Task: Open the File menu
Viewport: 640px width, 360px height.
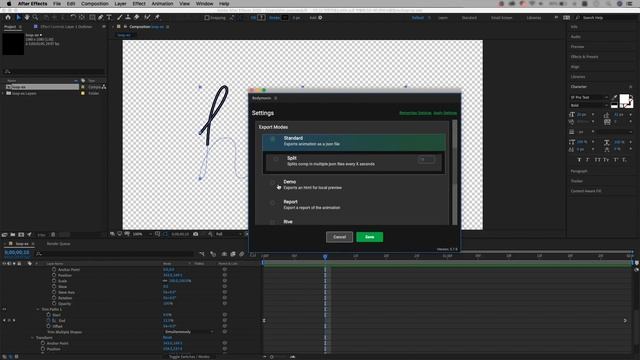Action: point(57,3)
